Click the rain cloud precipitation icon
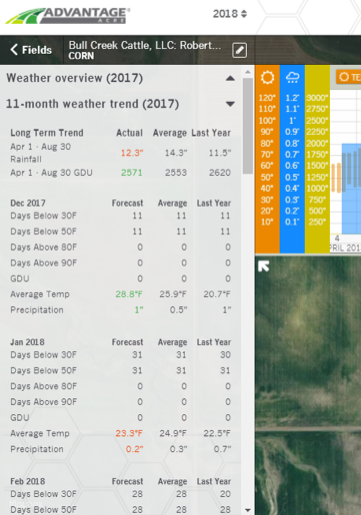The image size is (361, 515). pyautogui.click(x=292, y=77)
